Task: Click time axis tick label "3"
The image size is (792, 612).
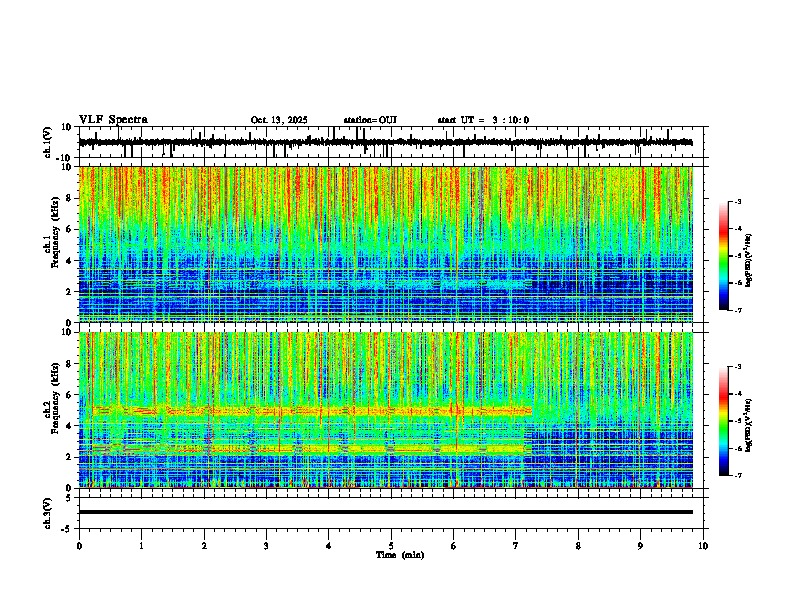Action: coord(266,546)
